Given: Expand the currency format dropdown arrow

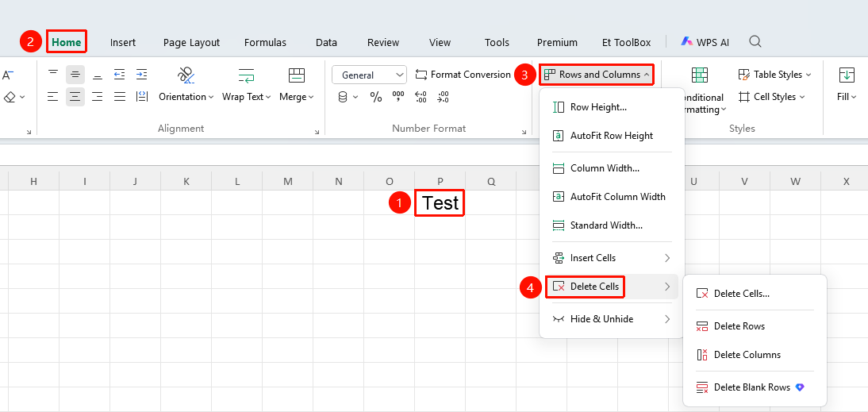Looking at the screenshot, I should click(355, 98).
